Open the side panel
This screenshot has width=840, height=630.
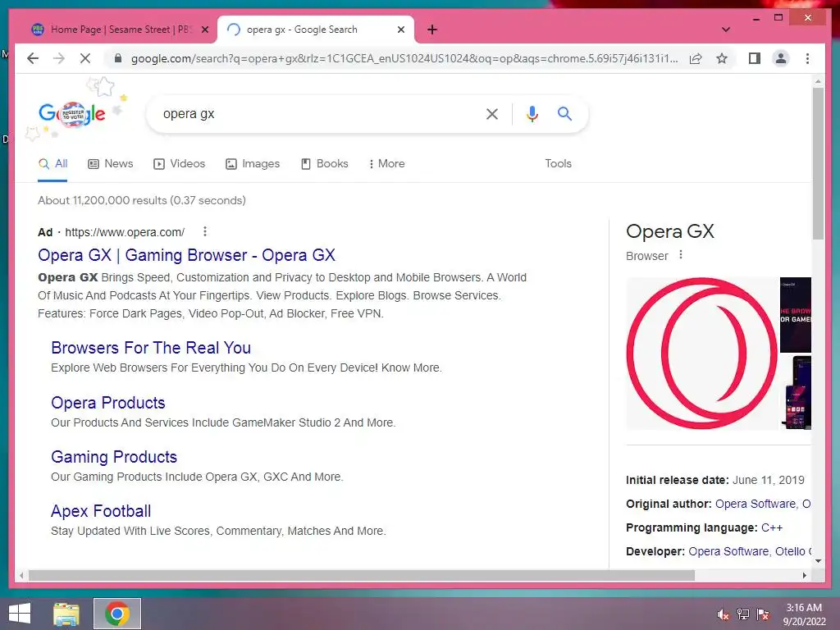click(x=755, y=58)
